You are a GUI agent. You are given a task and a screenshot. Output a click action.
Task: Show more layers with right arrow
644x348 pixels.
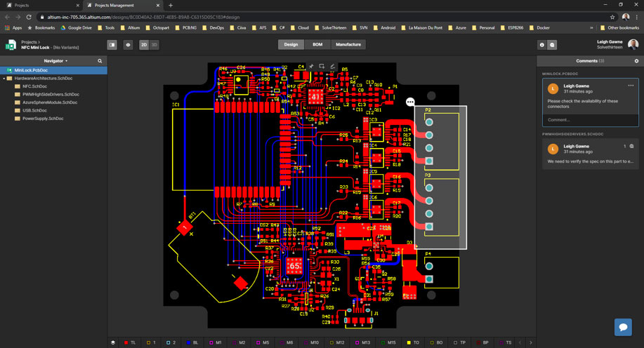point(531,342)
